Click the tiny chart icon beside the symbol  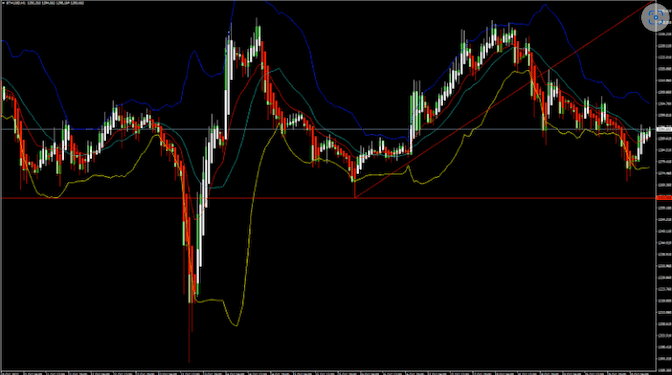[3, 3]
